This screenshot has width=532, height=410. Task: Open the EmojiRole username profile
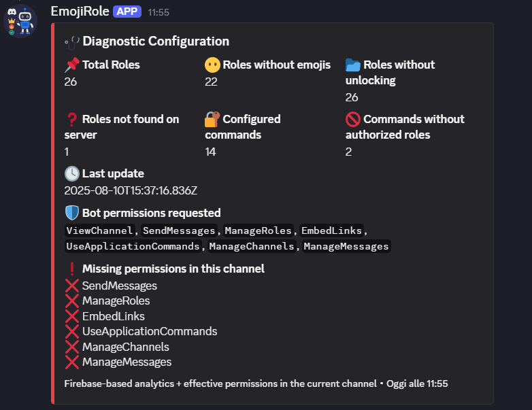coord(80,12)
